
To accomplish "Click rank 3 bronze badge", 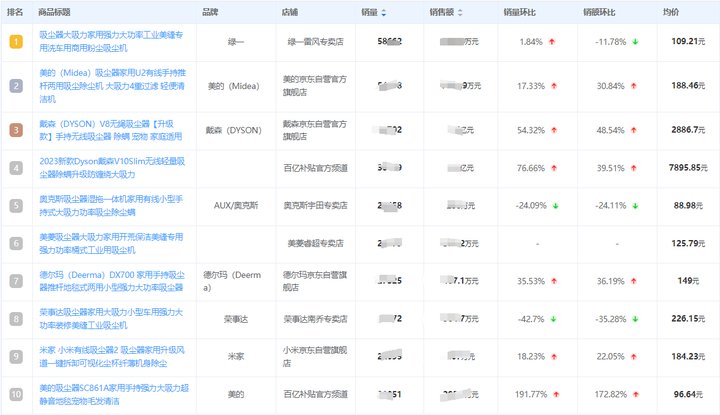I will [x=16, y=130].
